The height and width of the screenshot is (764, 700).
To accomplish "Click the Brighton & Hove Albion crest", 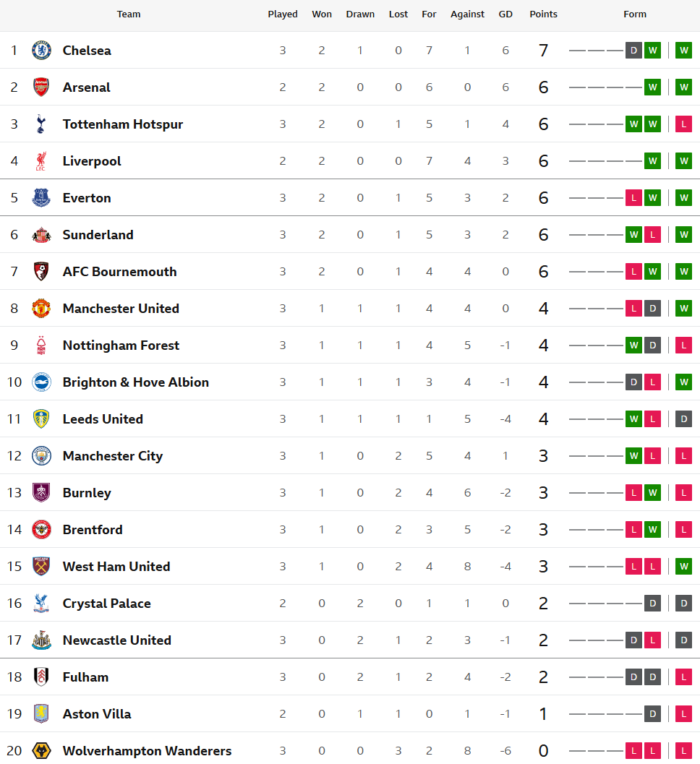I will pyautogui.click(x=41, y=382).
